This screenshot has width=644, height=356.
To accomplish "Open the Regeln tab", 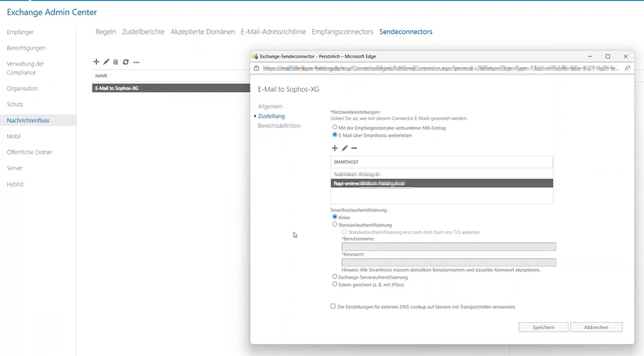I will click(106, 31).
